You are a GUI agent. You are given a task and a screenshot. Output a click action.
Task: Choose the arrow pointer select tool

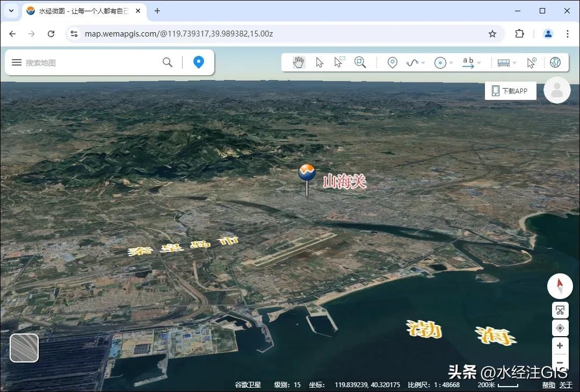point(320,63)
